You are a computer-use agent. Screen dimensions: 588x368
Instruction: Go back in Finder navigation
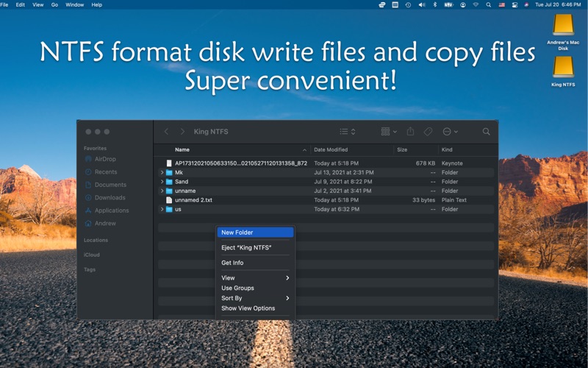point(167,132)
